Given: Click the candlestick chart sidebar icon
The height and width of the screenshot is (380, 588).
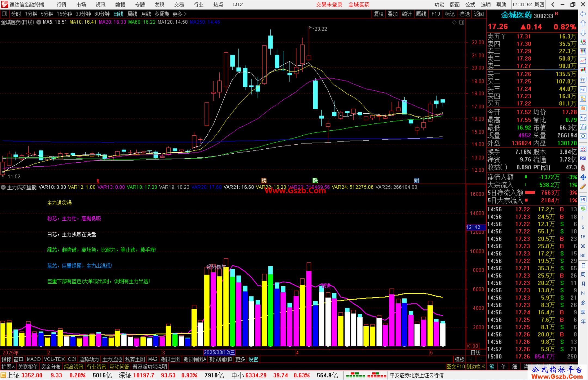Looking at the screenshot, I should click(x=583, y=71).
